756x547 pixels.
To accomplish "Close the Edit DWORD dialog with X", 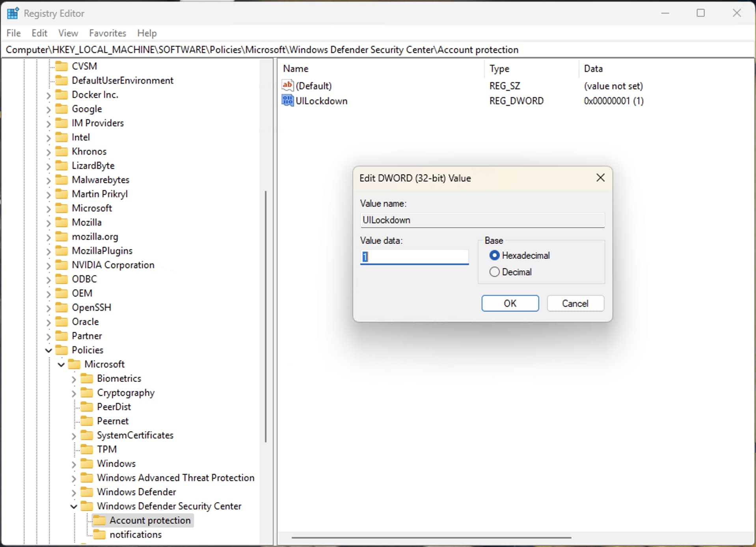I will [600, 178].
